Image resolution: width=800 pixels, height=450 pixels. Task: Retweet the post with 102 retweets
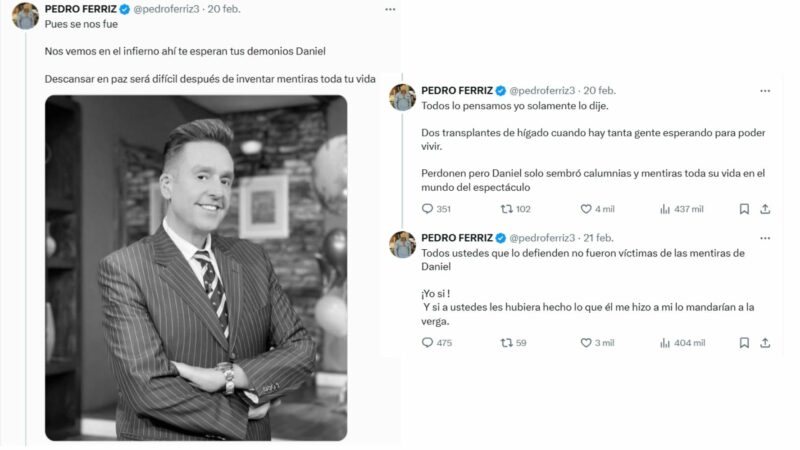(x=506, y=209)
